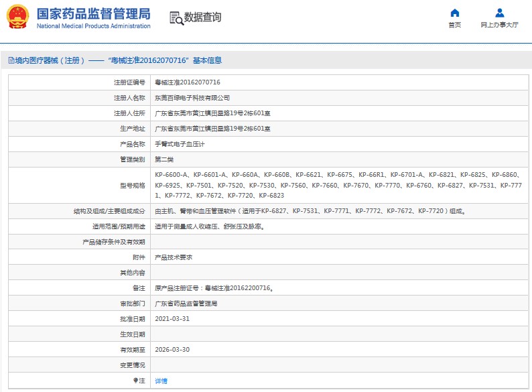Click the bulb icon beside 注
This screenshot has width=532, height=392.
[135, 381]
